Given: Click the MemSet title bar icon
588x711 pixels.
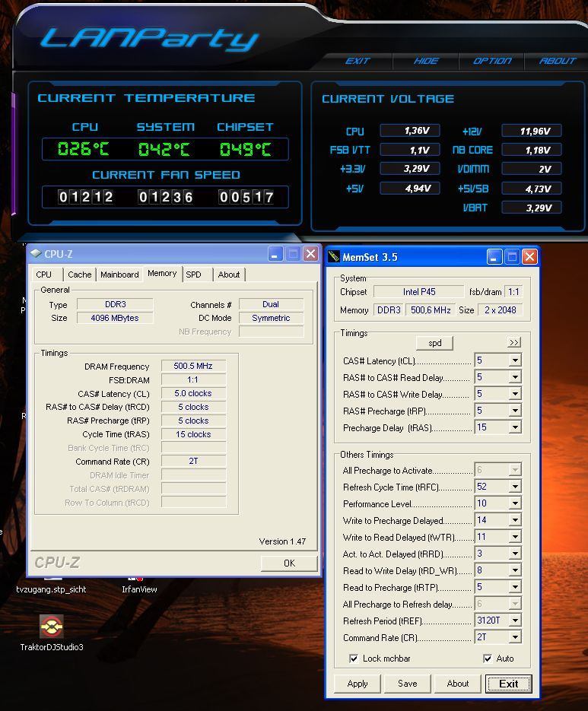Looking at the screenshot, I should [334, 257].
